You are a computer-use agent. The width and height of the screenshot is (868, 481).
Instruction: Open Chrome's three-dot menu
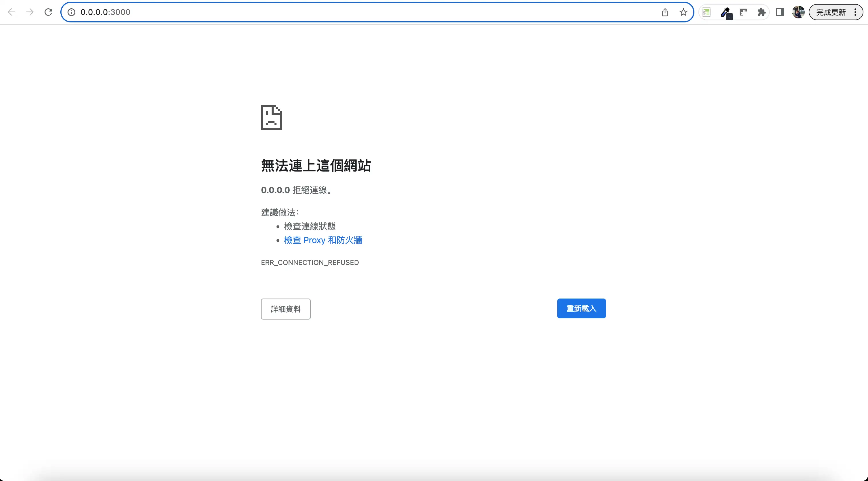(x=856, y=12)
